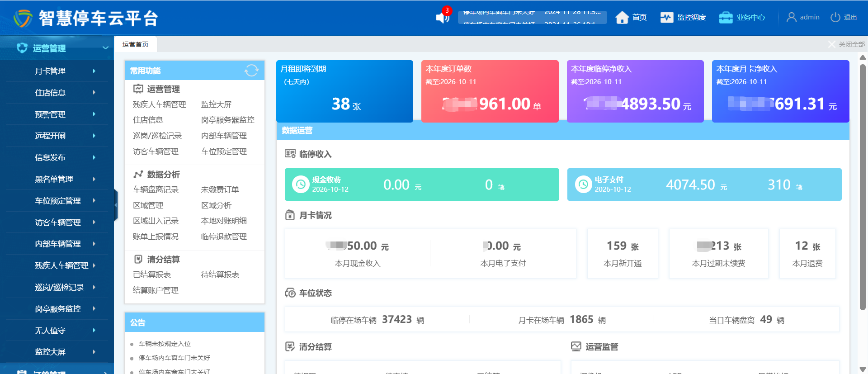
Task: Open the 业务中心 briefcase icon
Action: point(726,17)
